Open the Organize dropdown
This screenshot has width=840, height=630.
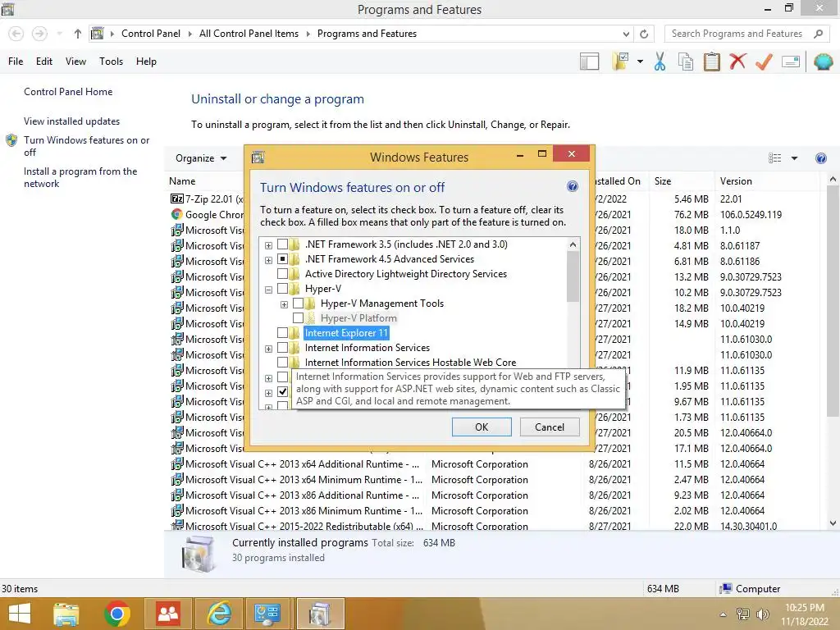[201, 158]
